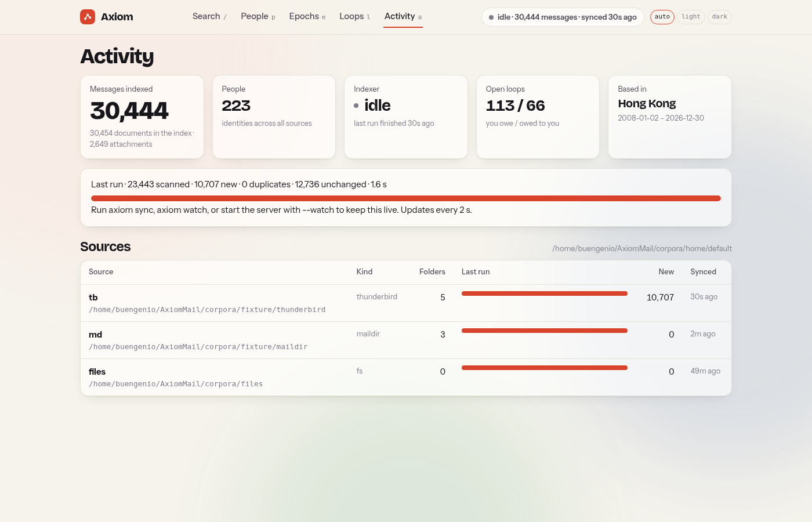812x522 pixels.
Task: Click the Activity page heading
Action: click(117, 56)
